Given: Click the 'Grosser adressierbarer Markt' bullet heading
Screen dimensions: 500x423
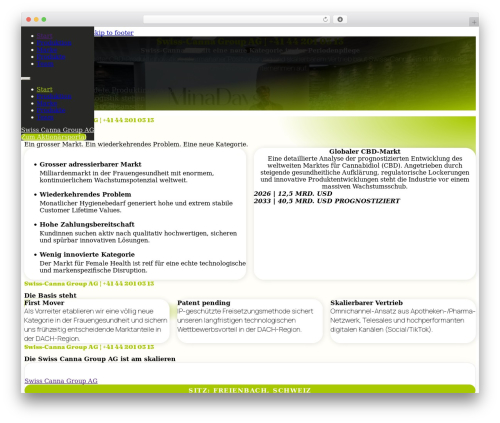Looking at the screenshot, I should point(90,164).
